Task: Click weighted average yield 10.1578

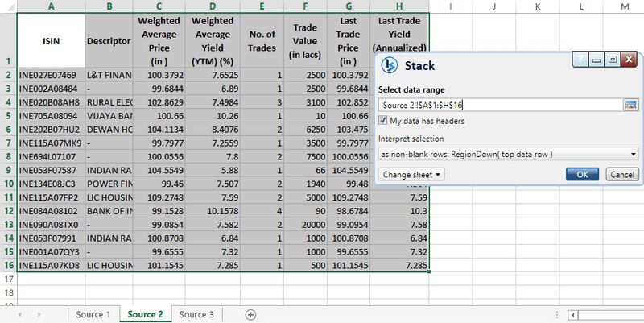Action: 213,211
